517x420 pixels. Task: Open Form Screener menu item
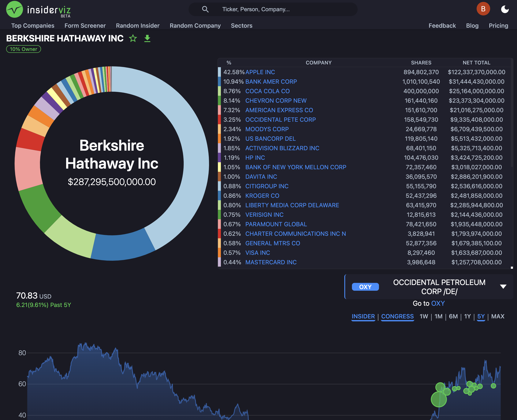pyautogui.click(x=85, y=26)
